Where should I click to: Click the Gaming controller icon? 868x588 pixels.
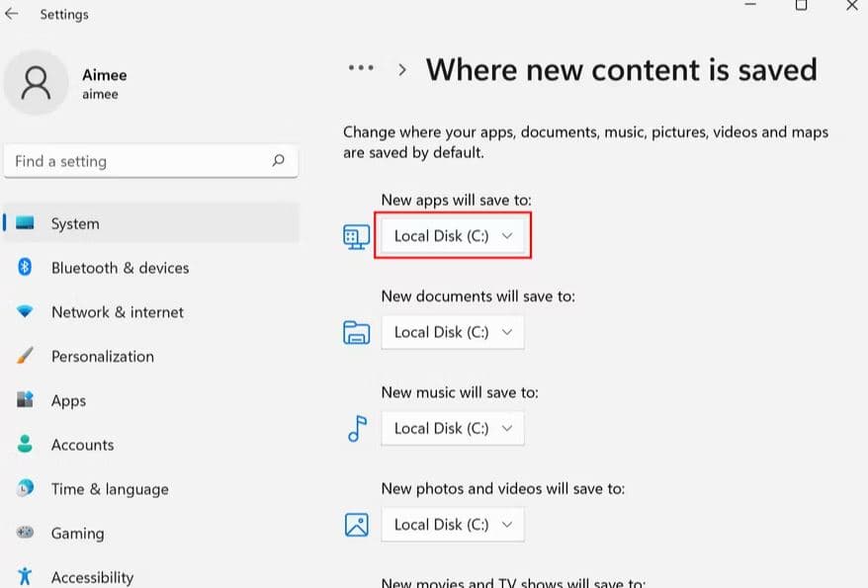[26, 533]
